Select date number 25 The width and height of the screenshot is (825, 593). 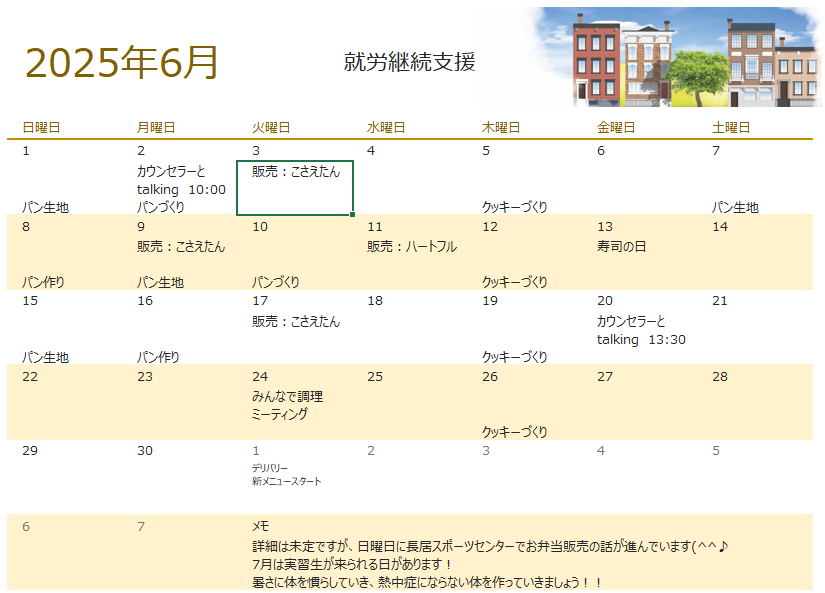375,377
